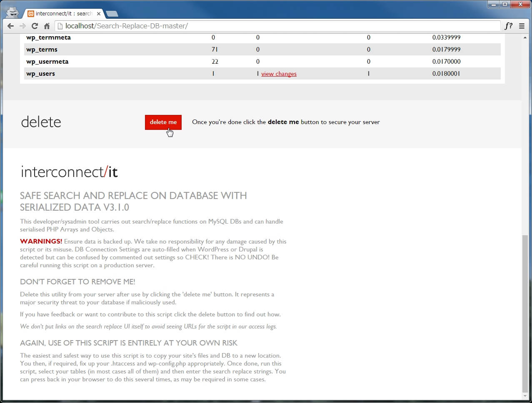This screenshot has width=532, height=403.
Task: Click the scrollbar down arrow
Action: [x=525, y=396]
